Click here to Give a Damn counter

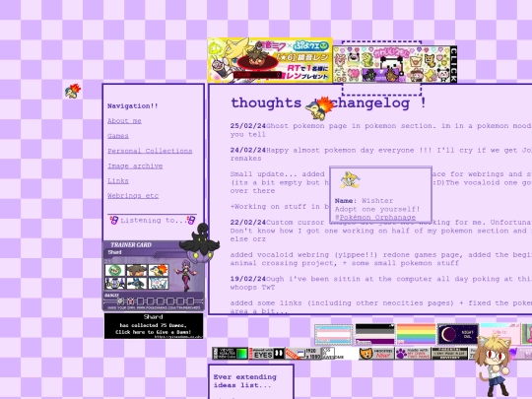point(154,326)
